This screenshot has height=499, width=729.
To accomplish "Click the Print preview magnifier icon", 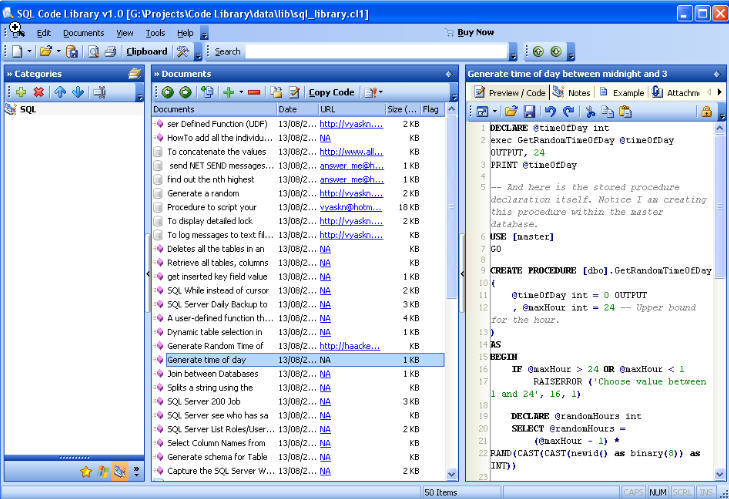I will tap(93, 52).
